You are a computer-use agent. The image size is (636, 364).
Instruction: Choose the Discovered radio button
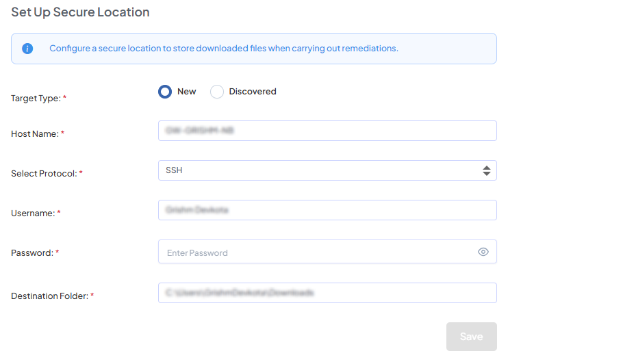pyautogui.click(x=217, y=92)
